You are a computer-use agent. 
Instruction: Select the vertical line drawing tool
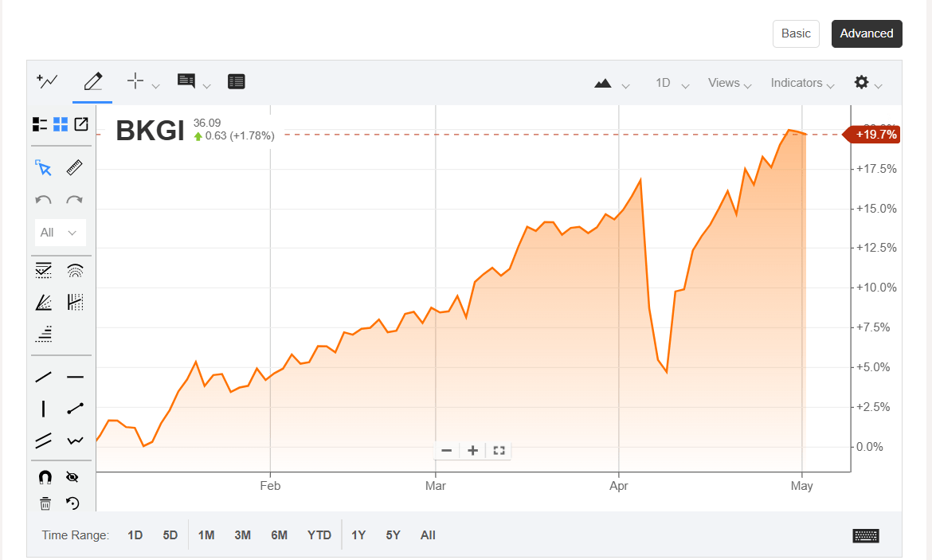(44, 408)
